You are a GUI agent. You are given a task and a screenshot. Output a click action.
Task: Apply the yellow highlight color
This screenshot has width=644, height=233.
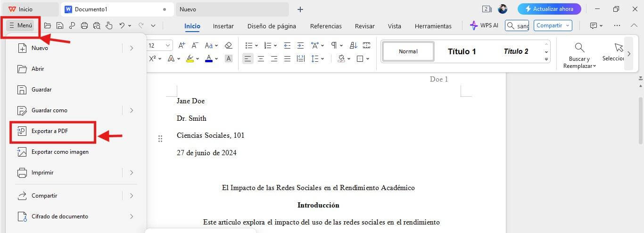coord(190,59)
